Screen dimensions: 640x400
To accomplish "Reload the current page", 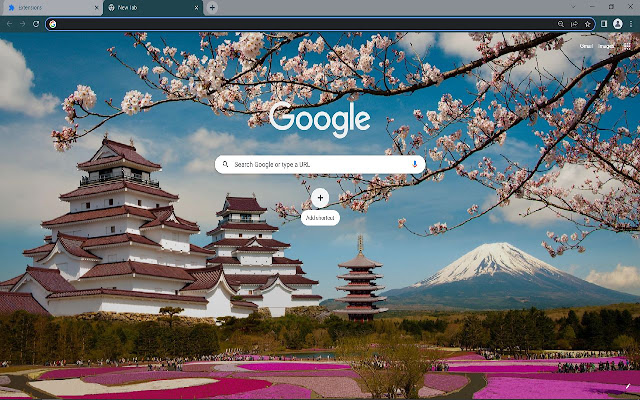I will point(36,24).
